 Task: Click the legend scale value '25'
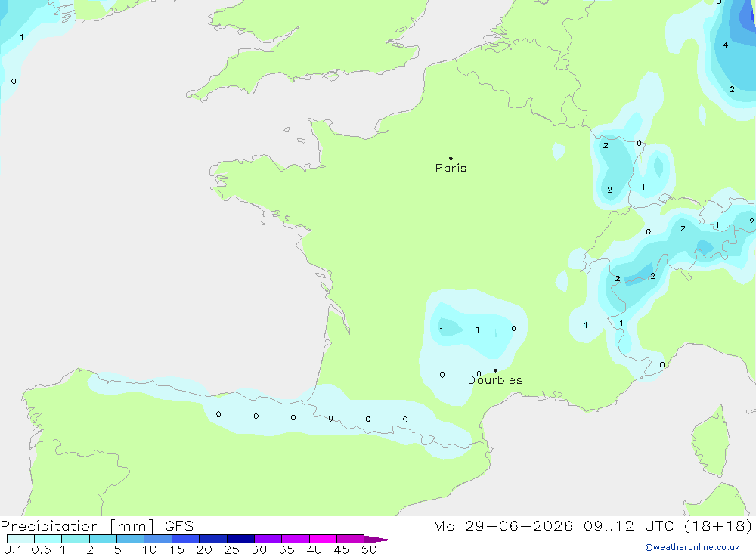[231, 549]
